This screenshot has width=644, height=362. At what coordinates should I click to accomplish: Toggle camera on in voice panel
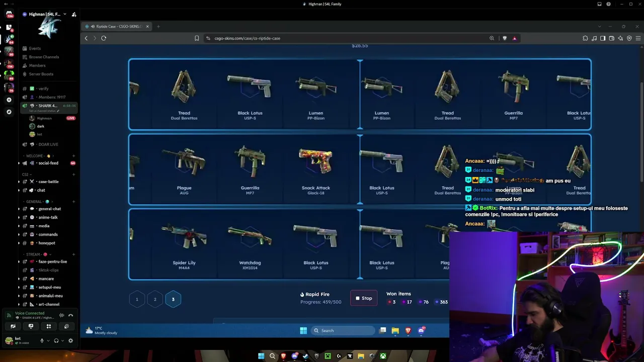(13, 326)
